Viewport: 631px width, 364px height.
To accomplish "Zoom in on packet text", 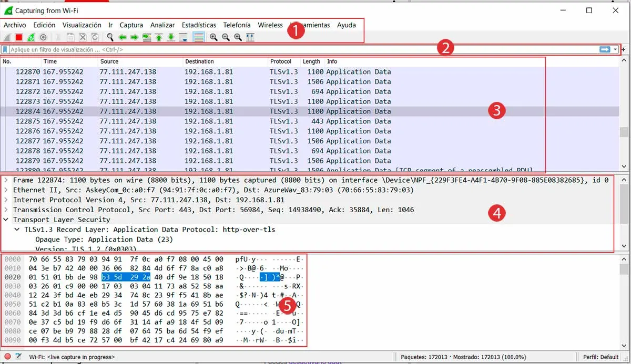I will coord(213,37).
